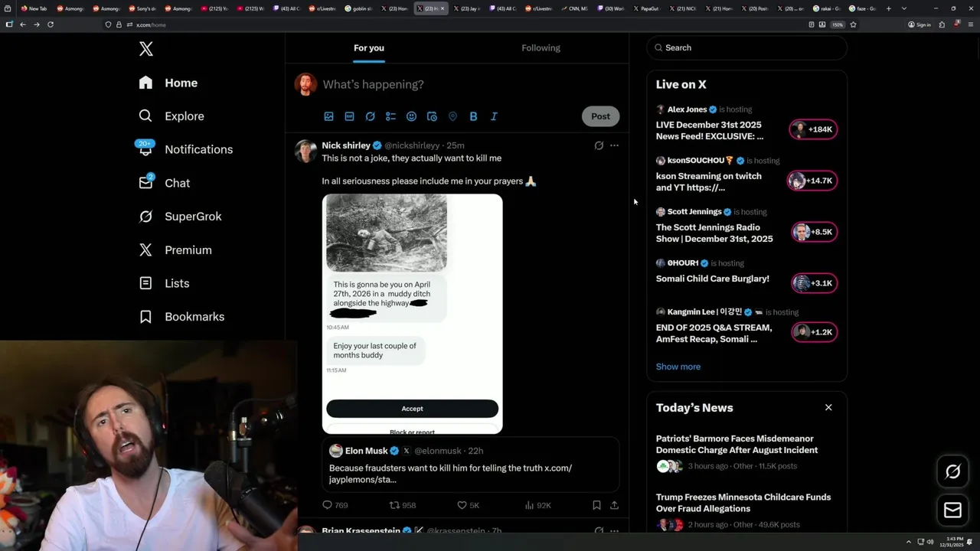Open more options on Brian Krassenstein's post
Image resolution: width=980 pixels, height=551 pixels.
click(614, 530)
